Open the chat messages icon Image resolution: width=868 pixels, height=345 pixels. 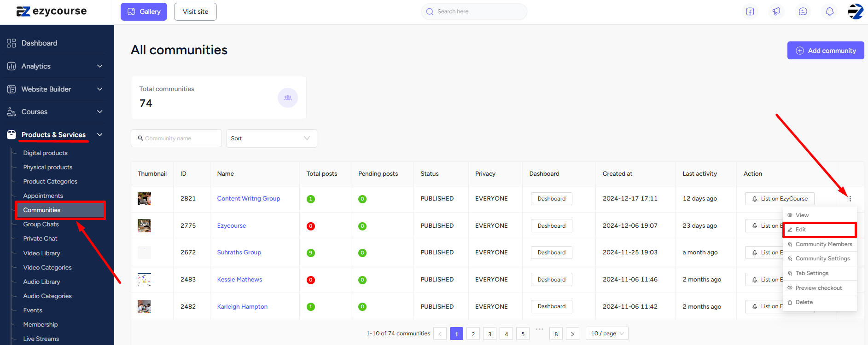803,11
